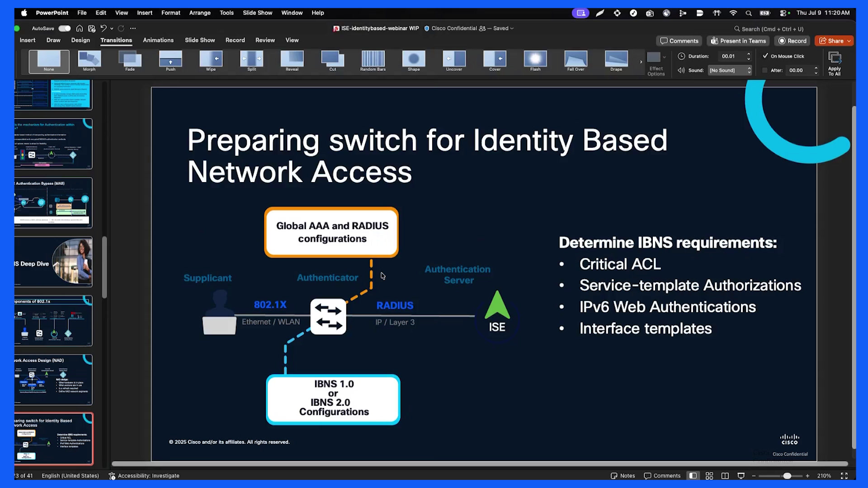Expand the transitions gallery arrow
The height and width of the screenshot is (488, 868).
click(x=641, y=62)
